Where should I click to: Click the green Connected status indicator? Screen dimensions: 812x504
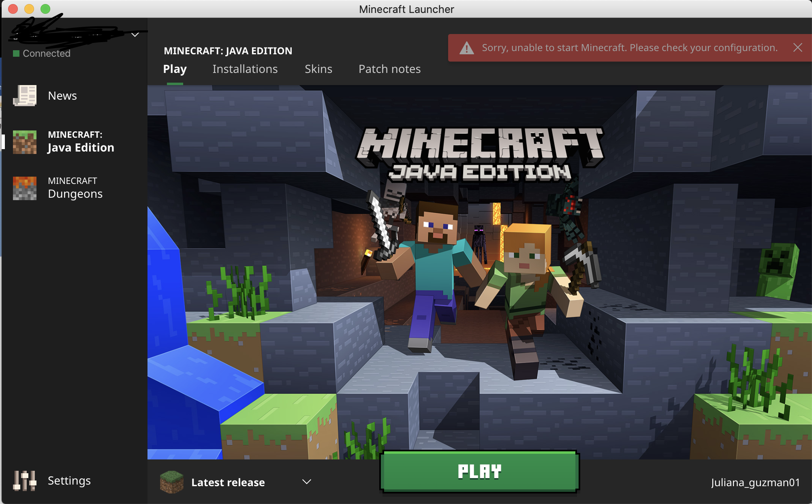click(16, 53)
